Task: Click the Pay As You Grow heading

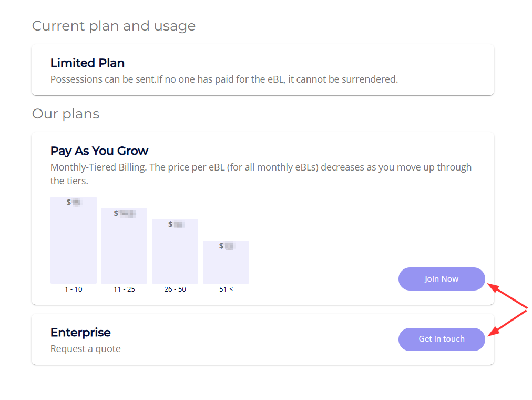Action: (99, 151)
